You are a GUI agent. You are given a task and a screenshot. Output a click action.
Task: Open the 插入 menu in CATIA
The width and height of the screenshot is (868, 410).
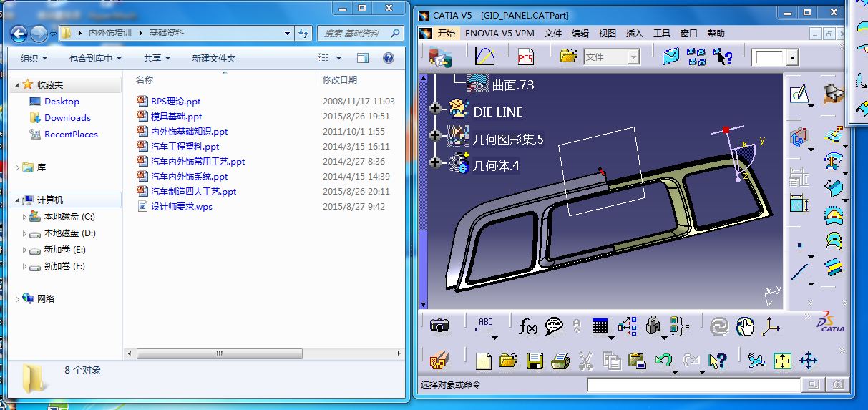634,33
